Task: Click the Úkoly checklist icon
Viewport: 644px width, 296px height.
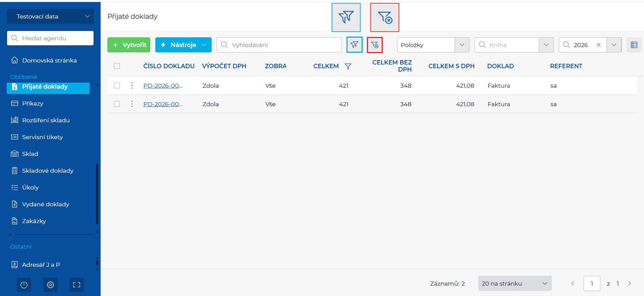Action: click(x=14, y=187)
